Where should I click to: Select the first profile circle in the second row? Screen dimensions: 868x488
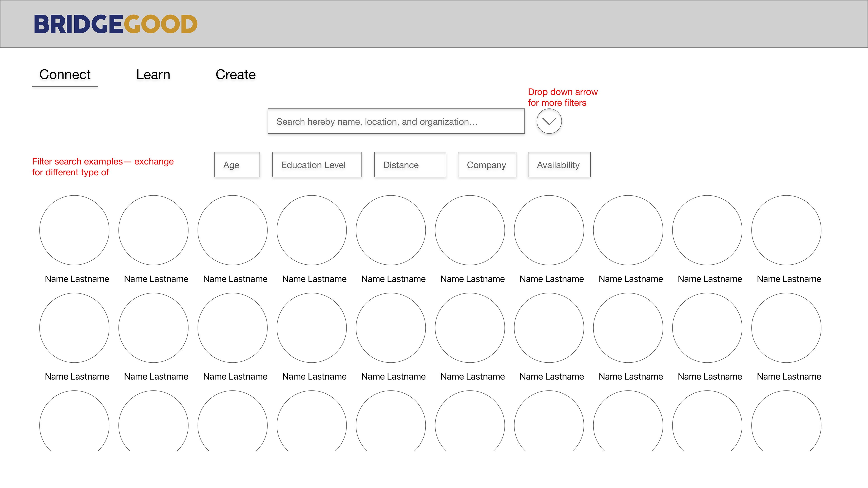(74, 328)
